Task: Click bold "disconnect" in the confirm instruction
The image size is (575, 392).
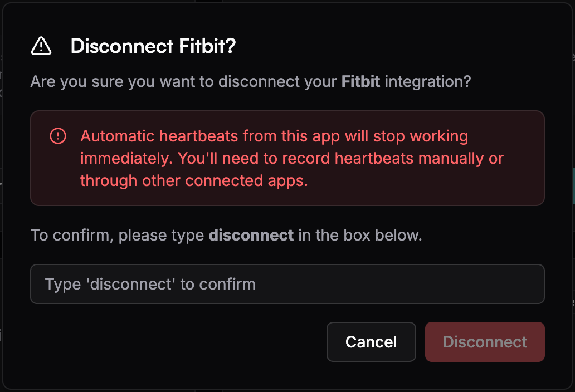Action: click(x=251, y=235)
